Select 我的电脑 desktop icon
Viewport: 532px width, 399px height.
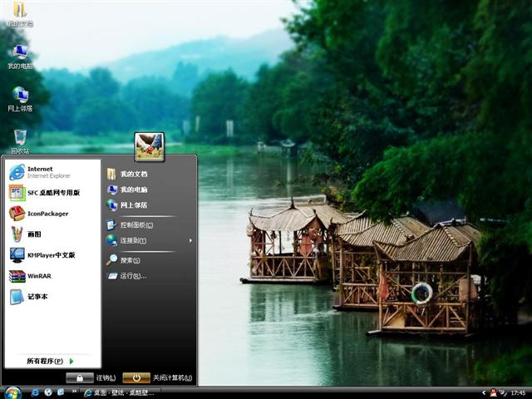[20, 57]
